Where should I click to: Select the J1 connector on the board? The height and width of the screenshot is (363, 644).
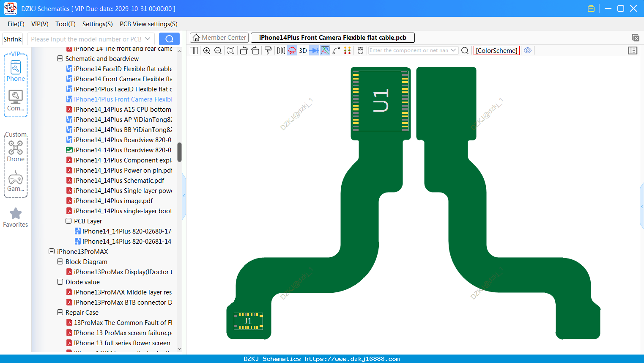(248, 321)
